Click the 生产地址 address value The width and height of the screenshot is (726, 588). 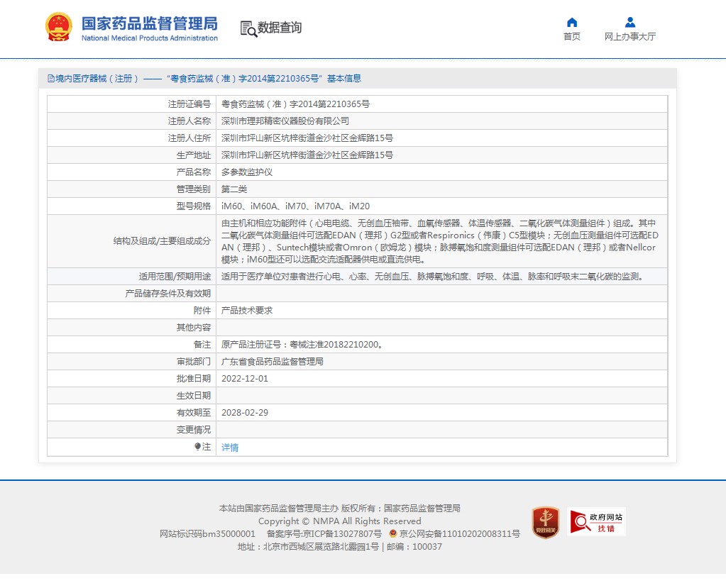(x=307, y=155)
